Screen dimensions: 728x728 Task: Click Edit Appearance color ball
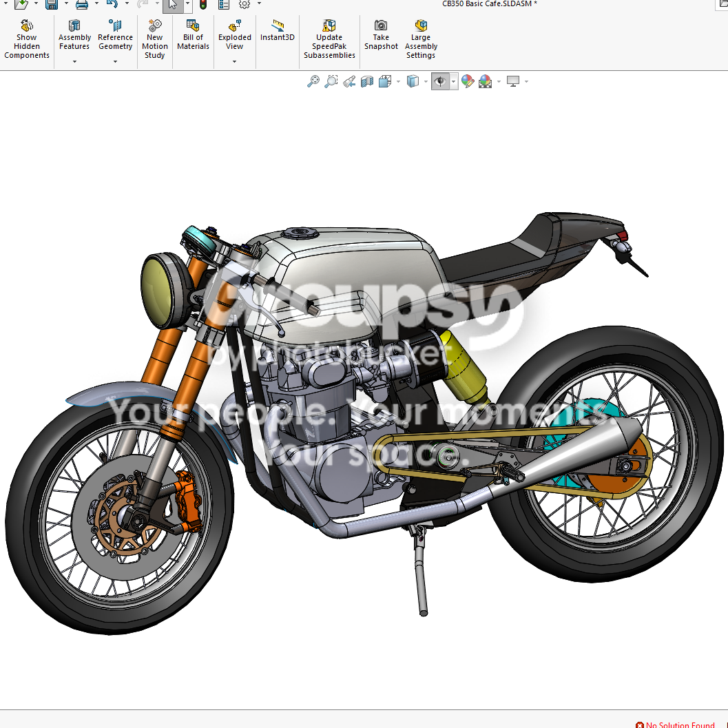(468, 81)
